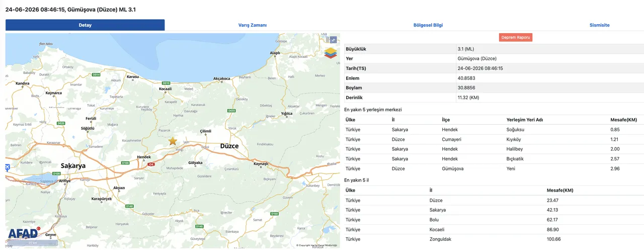Click the Gölyaka label on the map
Viewport: 644px width, 250px height.
195,163
